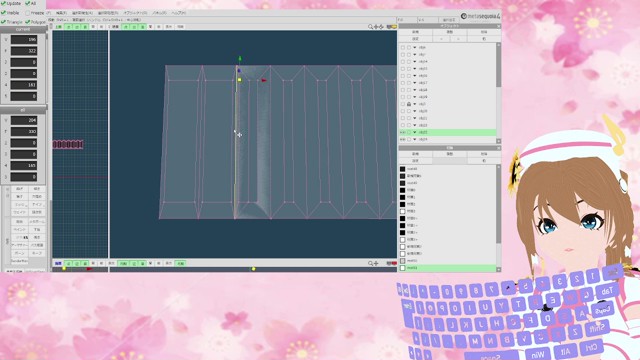
Task: Click the red X-axis arrow gizmo handle
Action: (x=264, y=80)
